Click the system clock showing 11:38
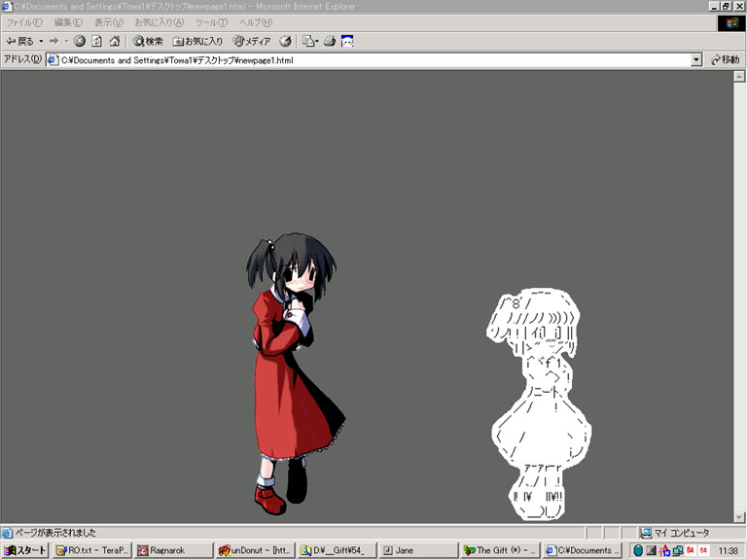The height and width of the screenshot is (560, 747). click(x=728, y=551)
